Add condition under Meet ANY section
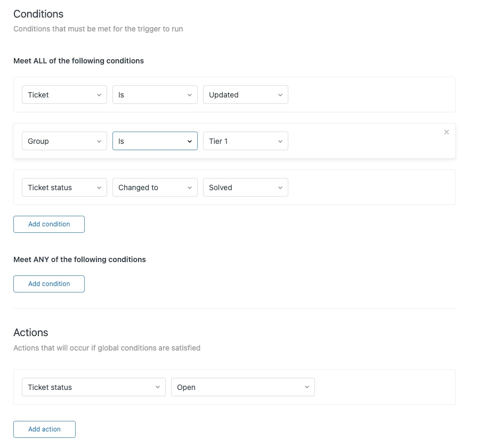The width and height of the screenshot is (477, 448). click(x=49, y=284)
